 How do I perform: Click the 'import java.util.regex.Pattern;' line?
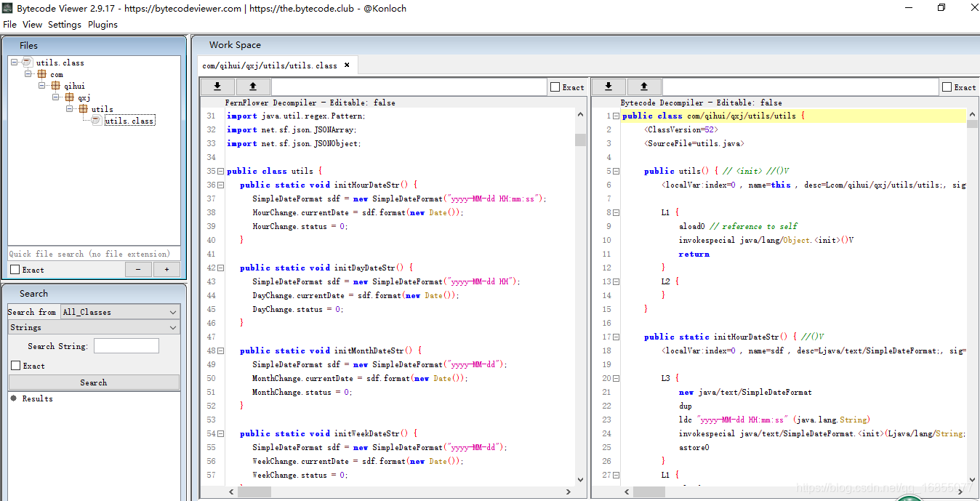pos(296,116)
